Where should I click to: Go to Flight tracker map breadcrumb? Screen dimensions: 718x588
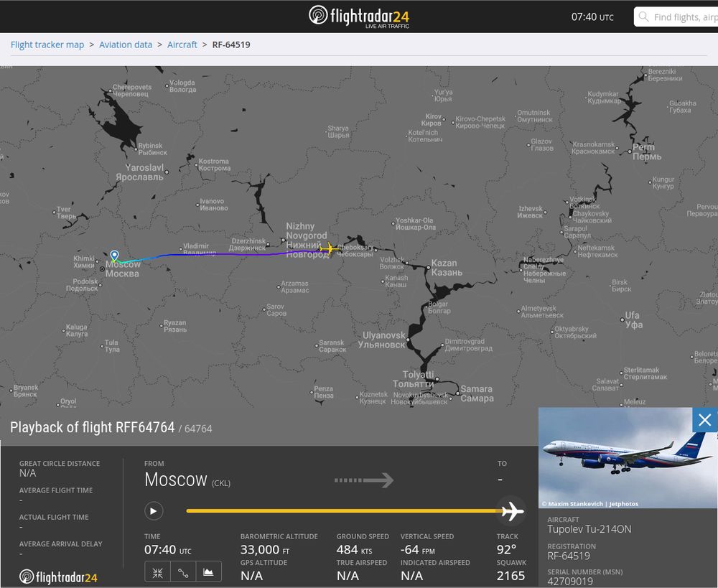[x=47, y=45]
